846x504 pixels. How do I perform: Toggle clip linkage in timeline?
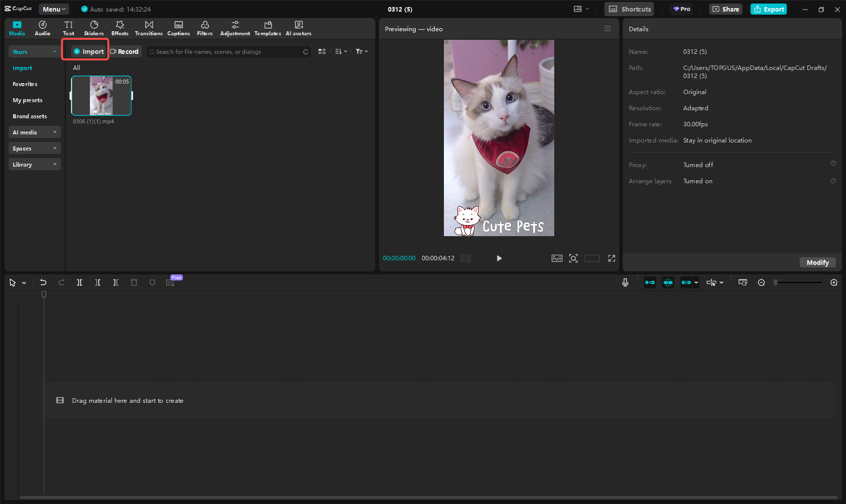pyautogui.click(x=686, y=283)
